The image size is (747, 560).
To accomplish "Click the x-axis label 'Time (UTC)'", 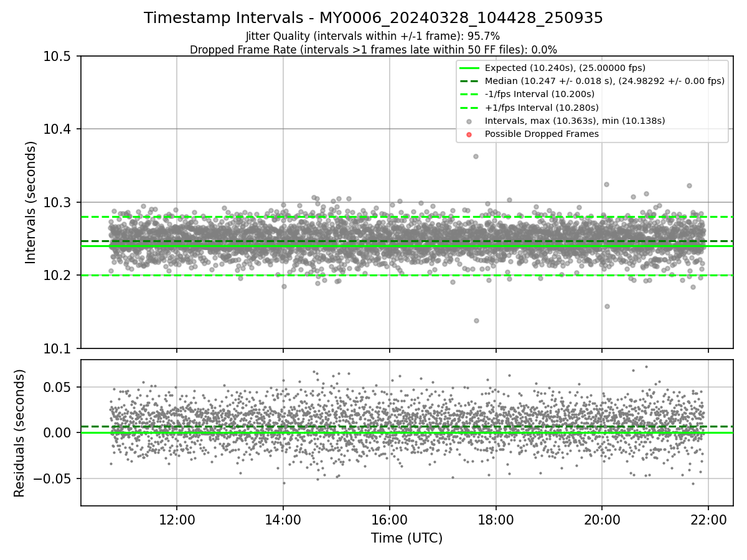I will pos(406,538).
